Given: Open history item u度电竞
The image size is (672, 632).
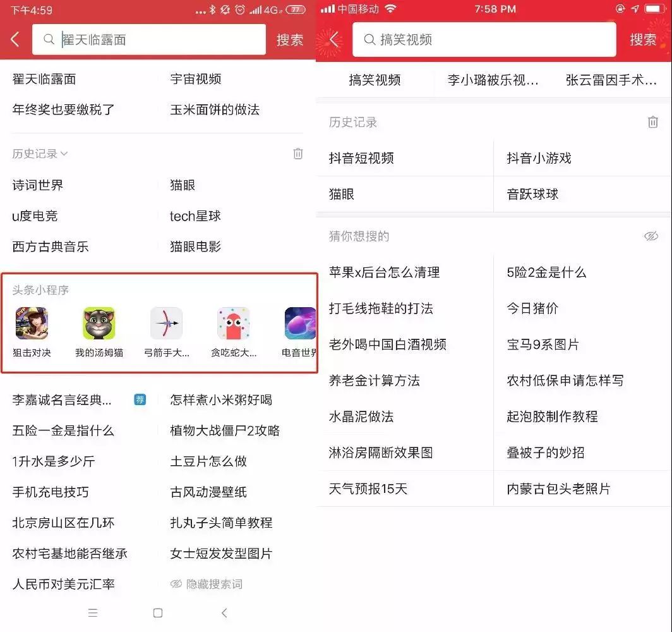Looking at the screenshot, I should 35,216.
